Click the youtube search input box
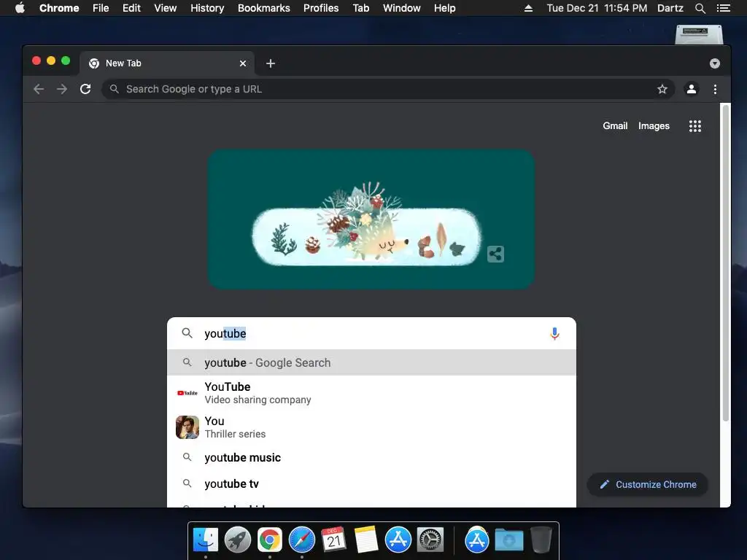This screenshot has width=747, height=560. [x=371, y=333]
